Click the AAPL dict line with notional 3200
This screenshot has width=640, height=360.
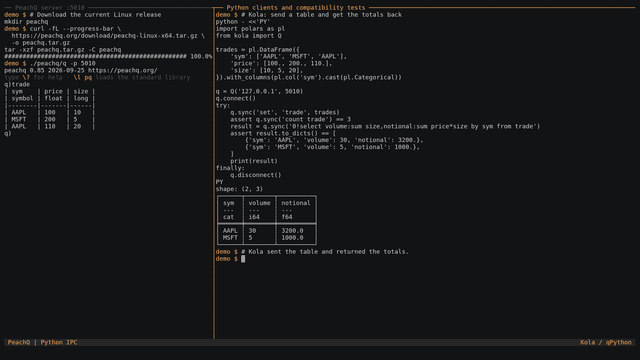pyautogui.click(x=334, y=140)
